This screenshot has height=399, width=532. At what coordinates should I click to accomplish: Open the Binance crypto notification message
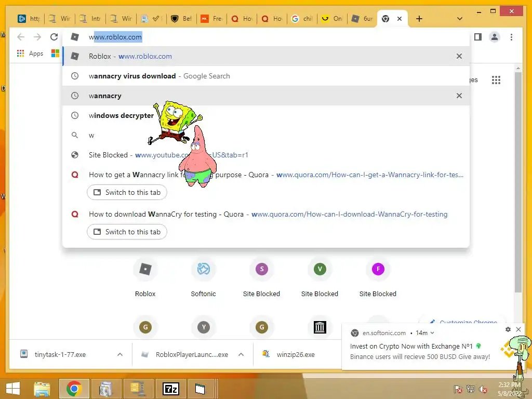[x=420, y=352]
